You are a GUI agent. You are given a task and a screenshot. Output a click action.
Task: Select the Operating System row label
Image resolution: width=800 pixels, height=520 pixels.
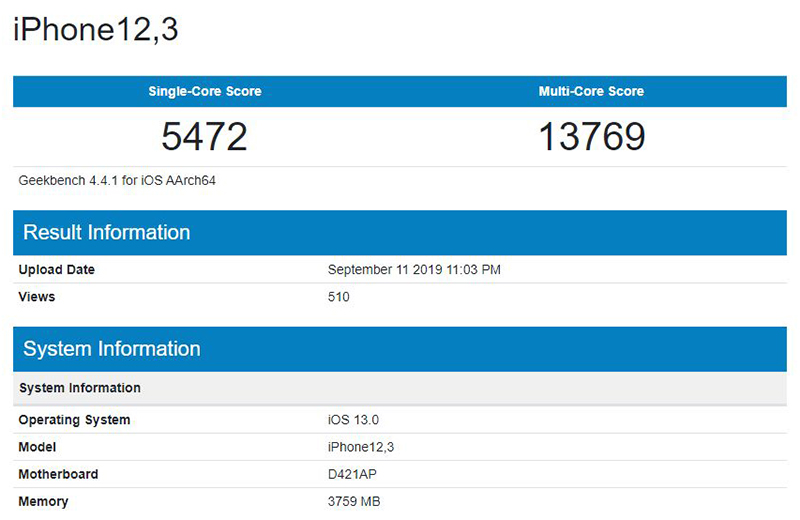click(x=75, y=420)
